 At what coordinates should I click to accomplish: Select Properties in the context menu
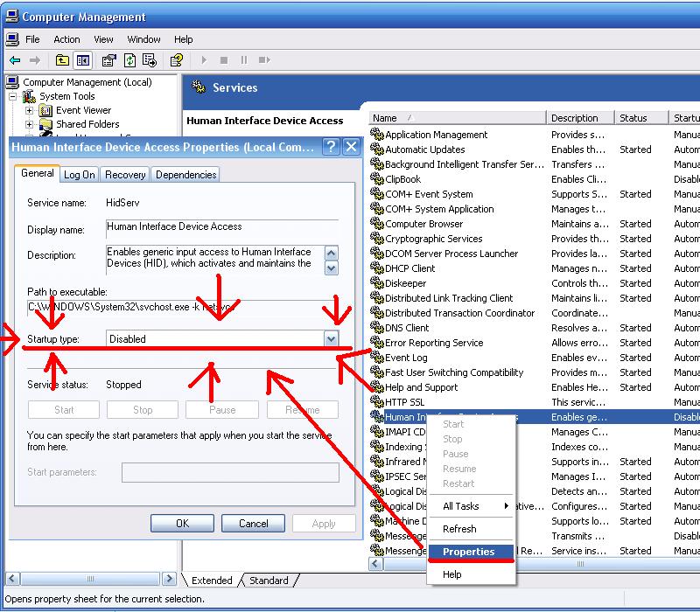[471, 552]
